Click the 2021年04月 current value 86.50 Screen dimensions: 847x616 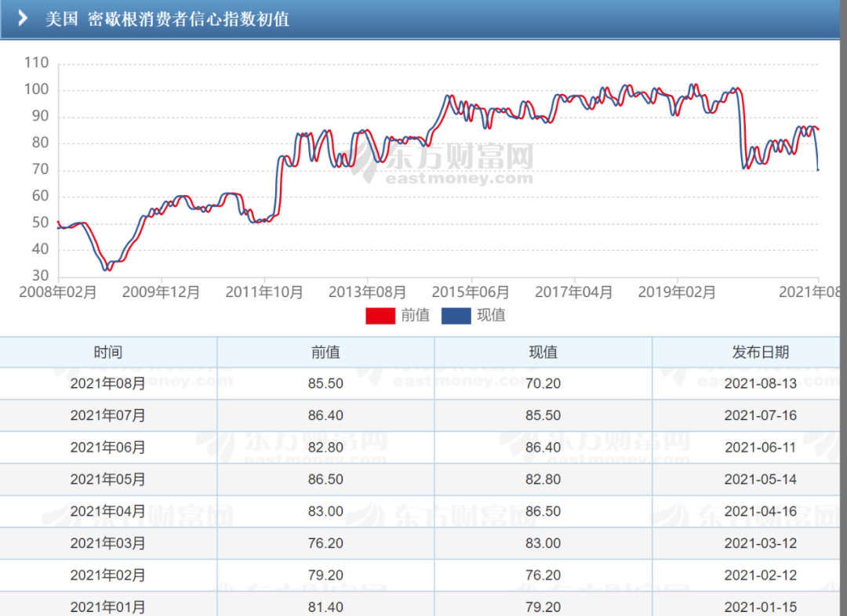[x=543, y=511]
